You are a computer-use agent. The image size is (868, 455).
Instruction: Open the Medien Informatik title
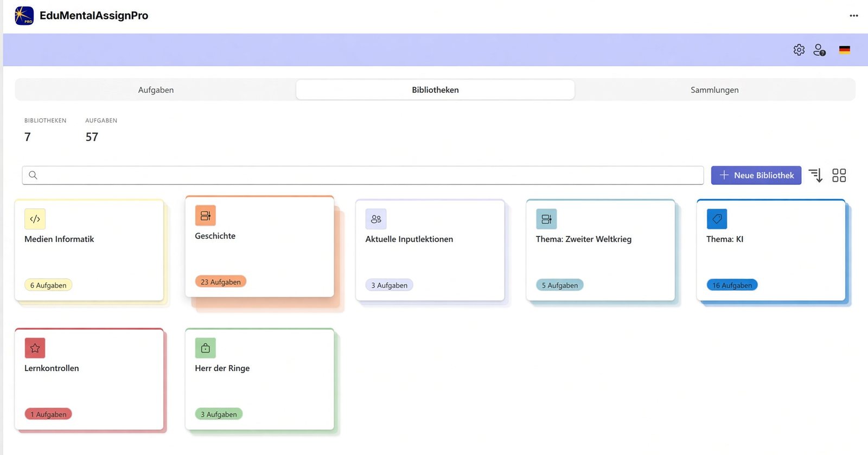coord(59,239)
